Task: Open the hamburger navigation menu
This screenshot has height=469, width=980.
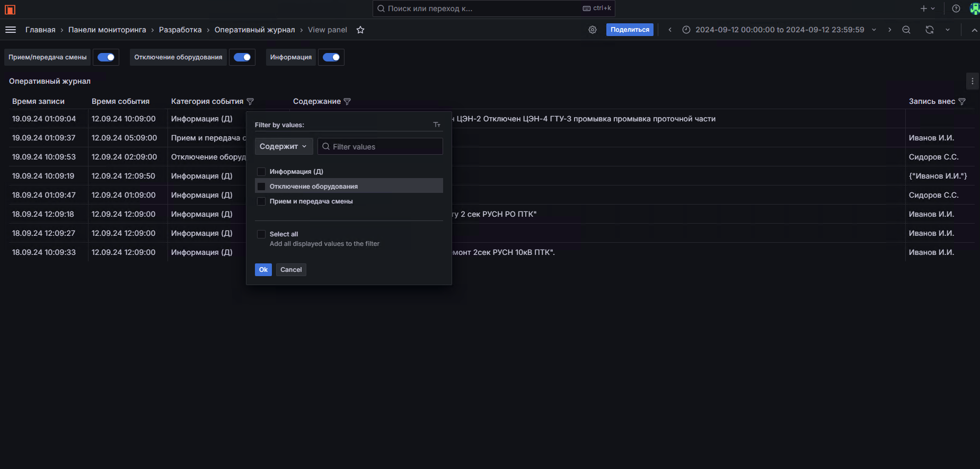Action: pos(11,30)
